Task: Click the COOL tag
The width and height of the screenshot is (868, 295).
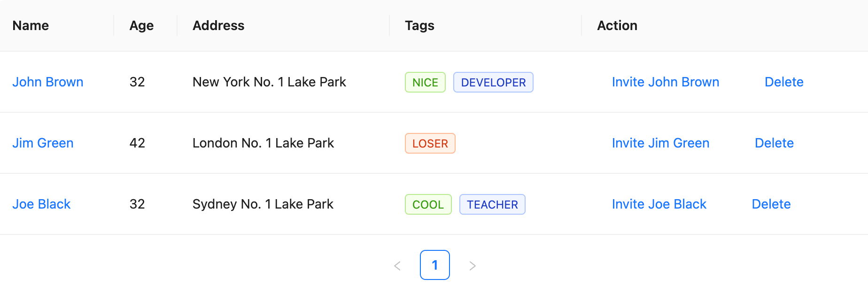Action: tap(428, 204)
